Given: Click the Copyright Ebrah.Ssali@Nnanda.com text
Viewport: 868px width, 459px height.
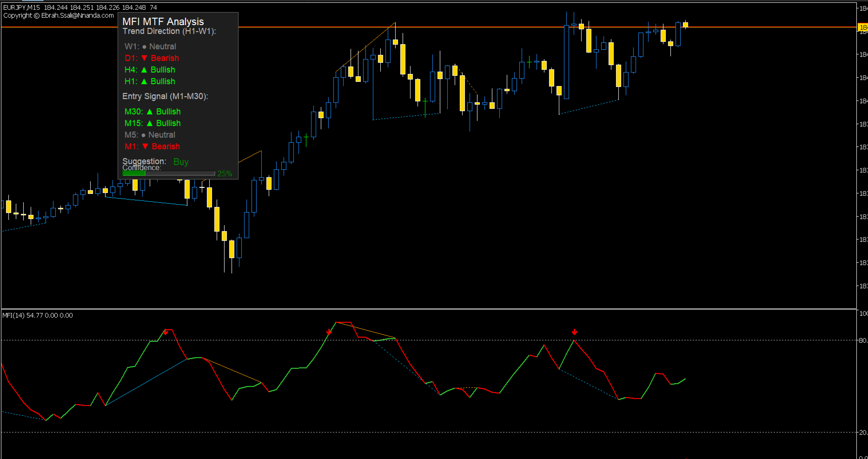Looking at the screenshot, I should tap(59, 15).
